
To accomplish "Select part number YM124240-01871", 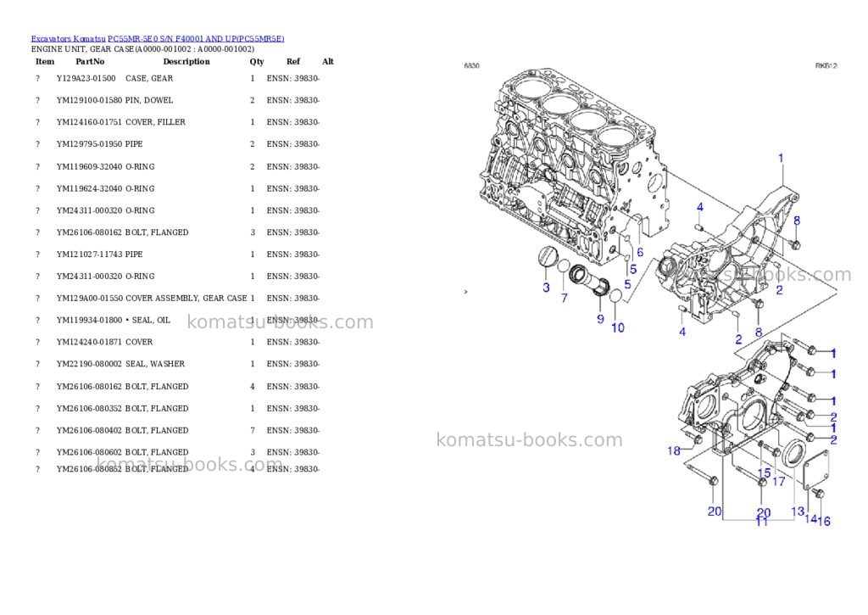I will (89, 343).
